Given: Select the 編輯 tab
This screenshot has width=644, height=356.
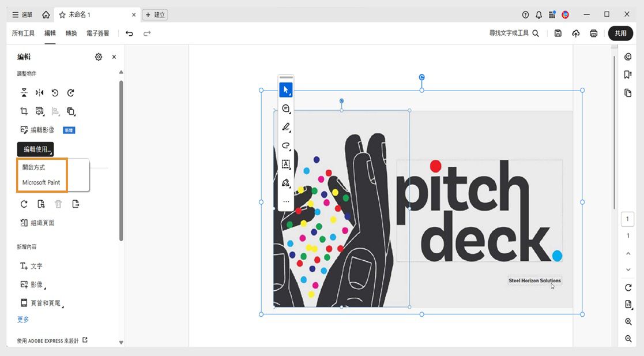Looking at the screenshot, I should (x=50, y=33).
